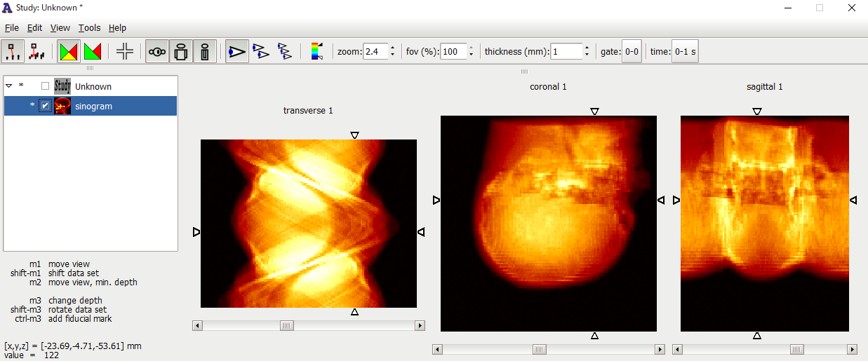Select the single-view mode eye icon
The width and height of the screenshot is (868, 361).
point(237,51)
